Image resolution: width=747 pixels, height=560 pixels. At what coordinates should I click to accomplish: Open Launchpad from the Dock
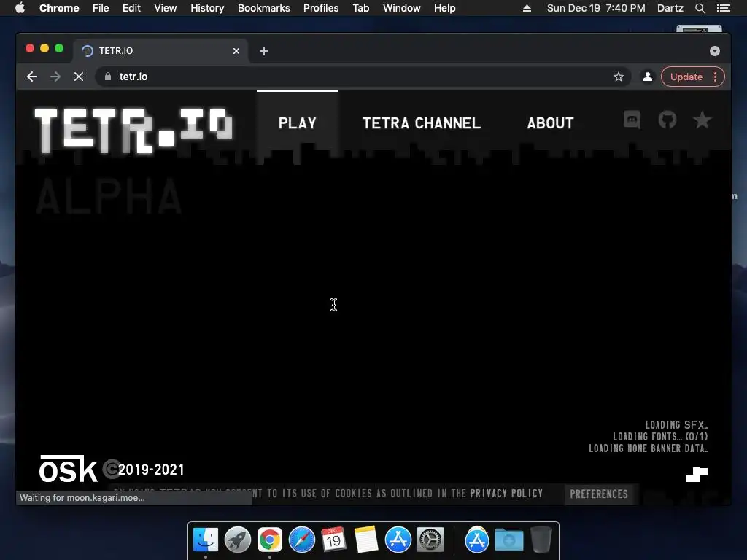[237, 540]
